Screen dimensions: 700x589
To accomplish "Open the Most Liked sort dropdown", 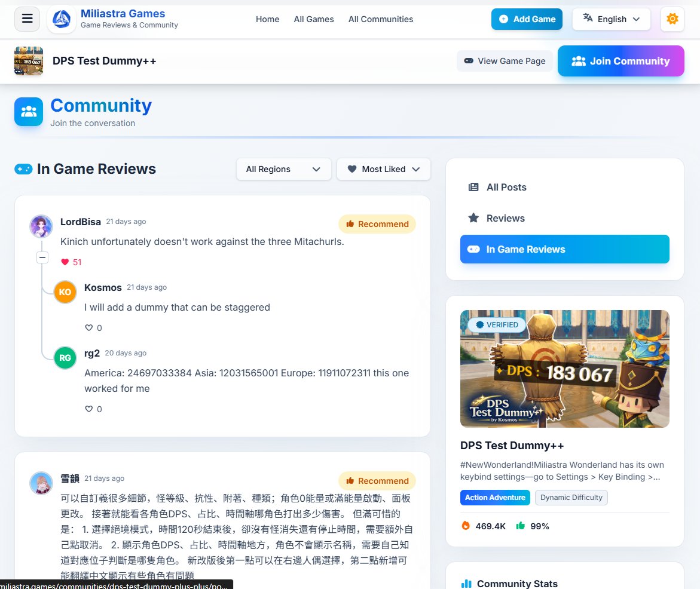I will pos(384,169).
